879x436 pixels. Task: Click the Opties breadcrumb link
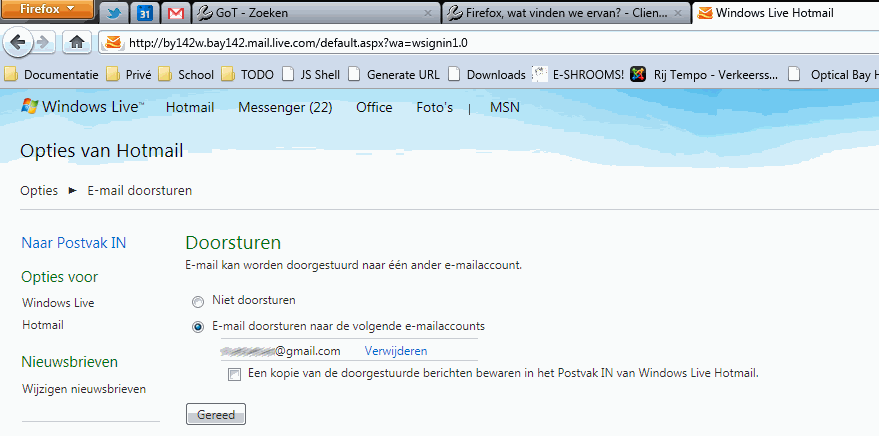[39, 191]
